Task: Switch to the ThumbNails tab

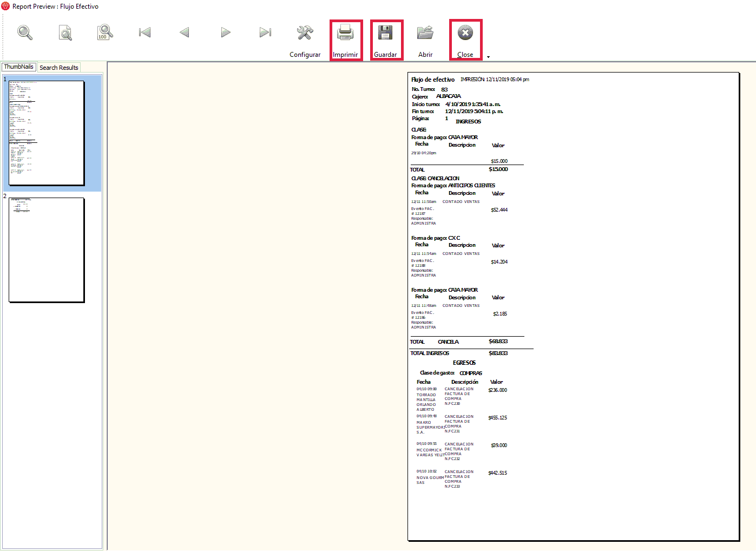Action: coord(19,67)
